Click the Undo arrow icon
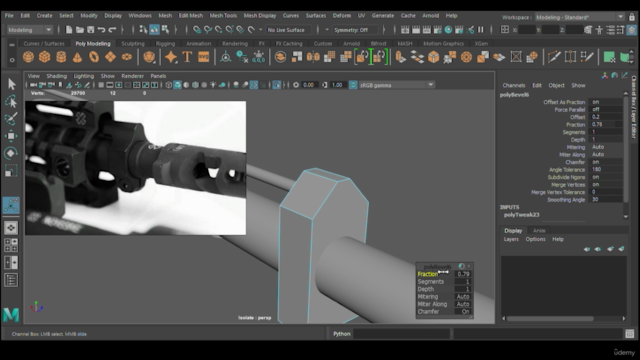Screen dimensions: 640x360 pos(101,30)
